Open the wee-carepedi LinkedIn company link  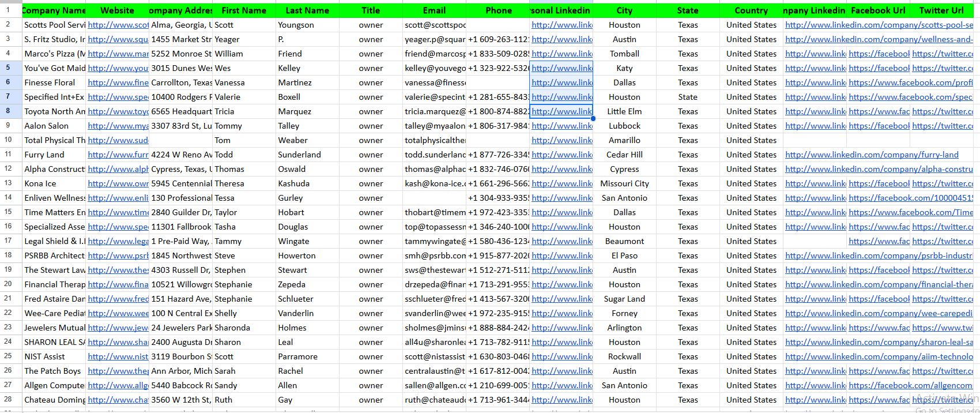click(x=879, y=313)
